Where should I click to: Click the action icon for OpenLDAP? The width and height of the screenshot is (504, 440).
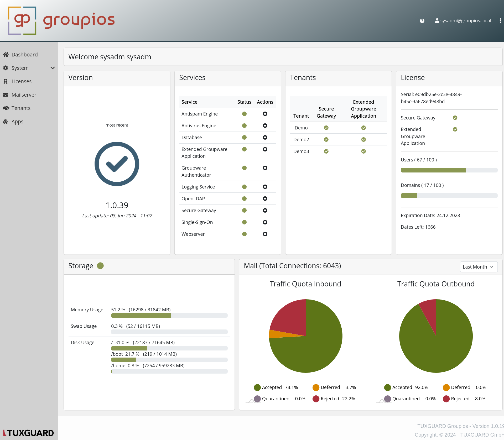click(x=265, y=198)
